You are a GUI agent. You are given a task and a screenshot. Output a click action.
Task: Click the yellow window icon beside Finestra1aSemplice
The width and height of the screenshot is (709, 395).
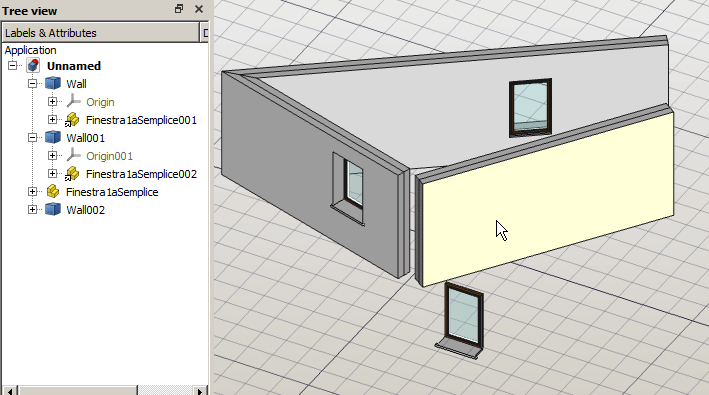point(53,192)
